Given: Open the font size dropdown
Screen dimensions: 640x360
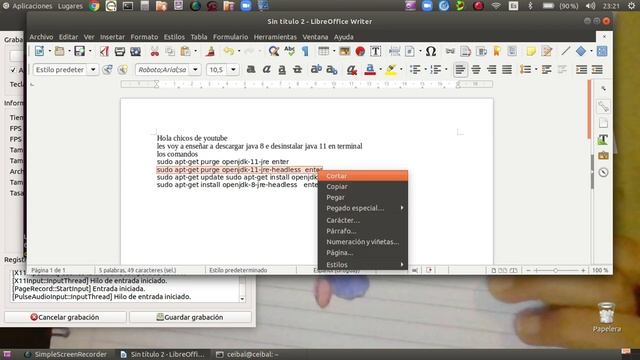Looking at the screenshot, I should coord(233,70).
